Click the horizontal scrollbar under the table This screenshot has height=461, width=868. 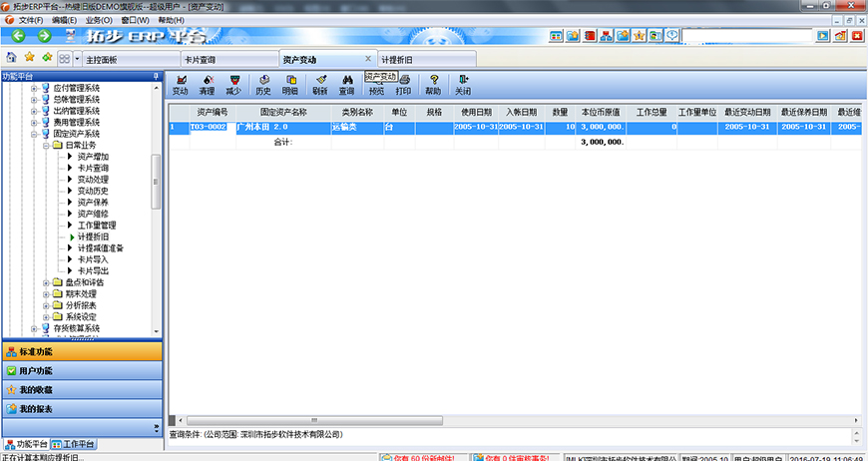(x=499, y=421)
